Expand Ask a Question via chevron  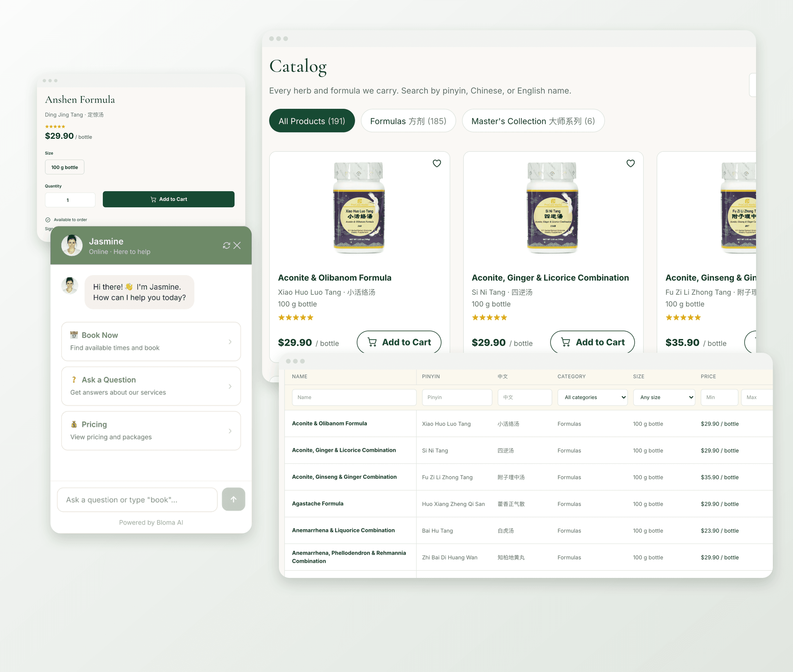[x=230, y=386]
